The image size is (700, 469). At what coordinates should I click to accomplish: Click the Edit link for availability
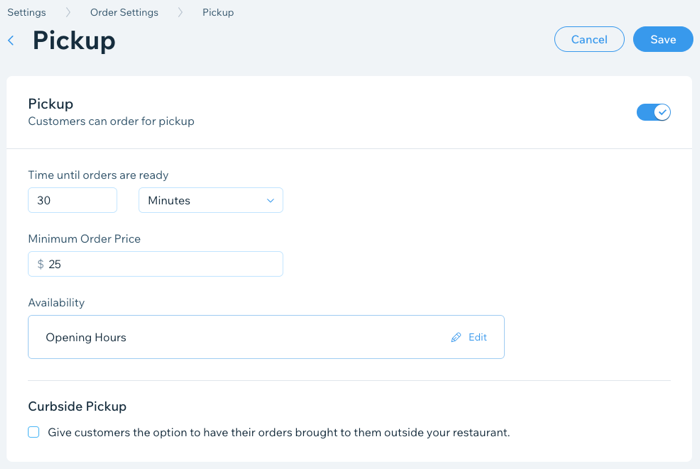[477, 338]
